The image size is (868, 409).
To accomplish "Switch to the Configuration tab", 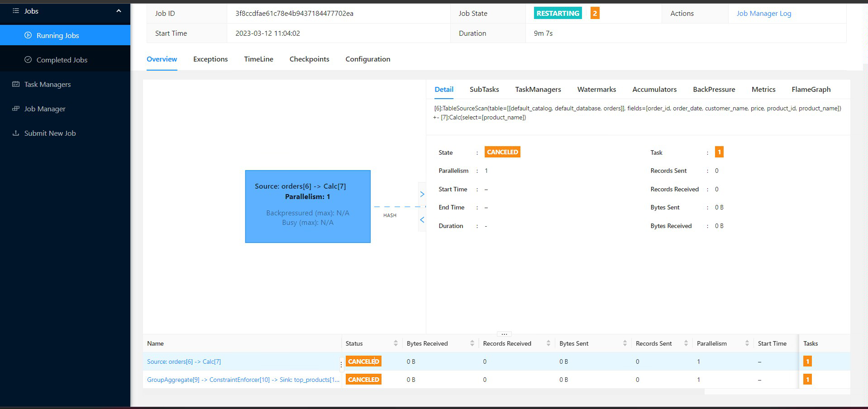I will pyautogui.click(x=367, y=59).
